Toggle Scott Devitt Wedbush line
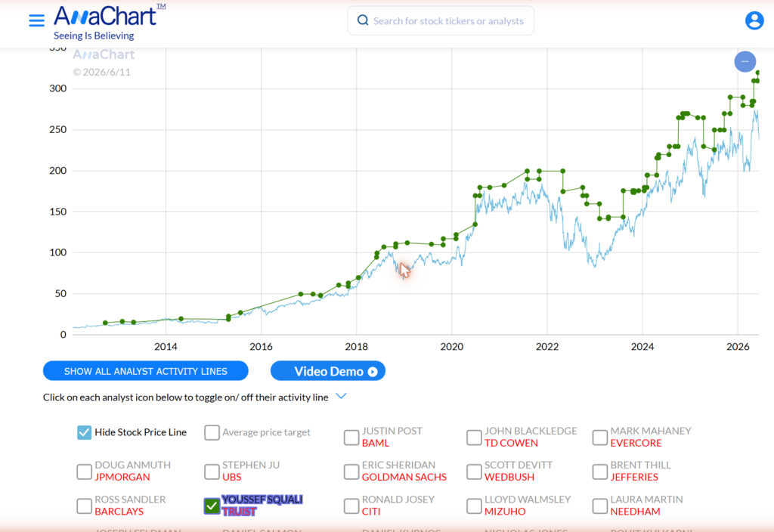774x532 pixels. point(474,472)
